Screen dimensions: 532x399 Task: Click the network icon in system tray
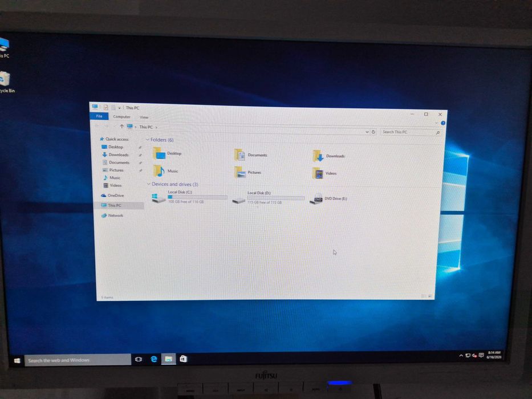[x=468, y=355]
